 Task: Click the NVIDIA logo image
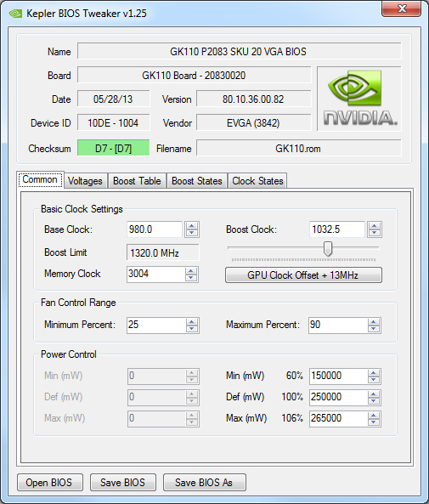point(359,99)
